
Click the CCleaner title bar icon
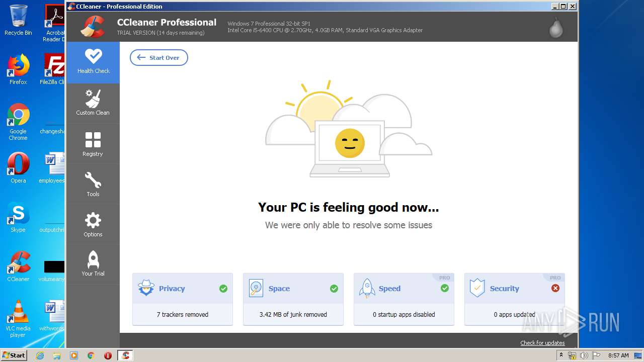71,7
